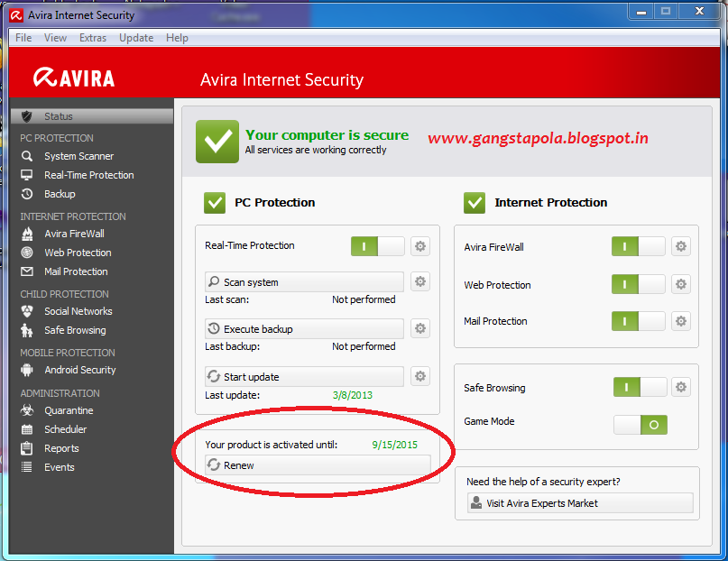Image resolution: width=728 pixels, height=561 pixels.
Task: Click the Internet Protection green checkmark
Action: [475, 203]
